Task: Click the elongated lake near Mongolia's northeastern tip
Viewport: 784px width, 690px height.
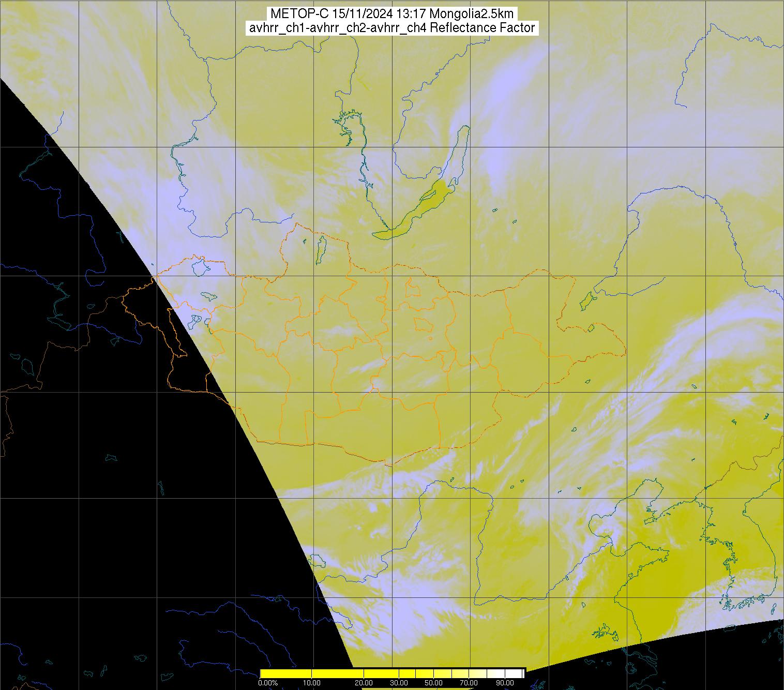Action: point(587,299)
